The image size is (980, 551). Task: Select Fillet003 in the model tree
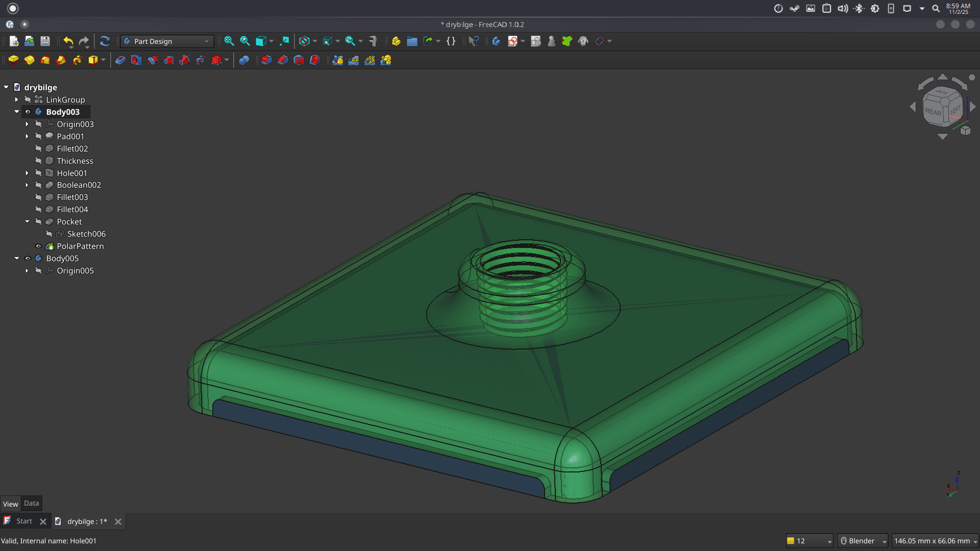pyautogui.click(x=72, y=197)
